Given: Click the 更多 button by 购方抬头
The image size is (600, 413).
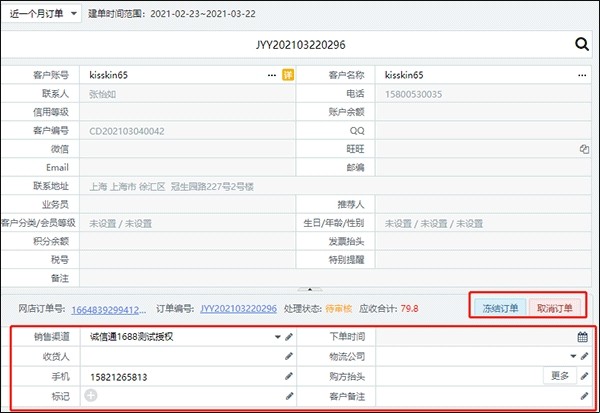Looking at the screenshot, I should pyautogui.click(x=560, y=376).
